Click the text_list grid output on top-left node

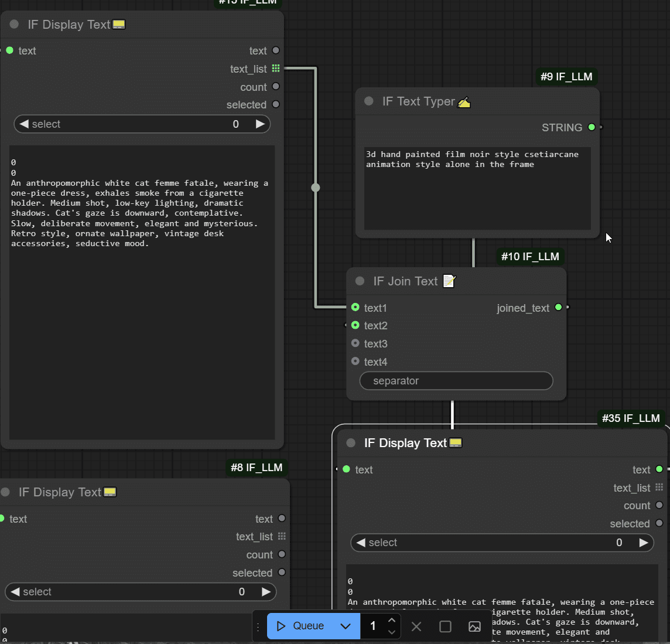(x=276, y=69)
